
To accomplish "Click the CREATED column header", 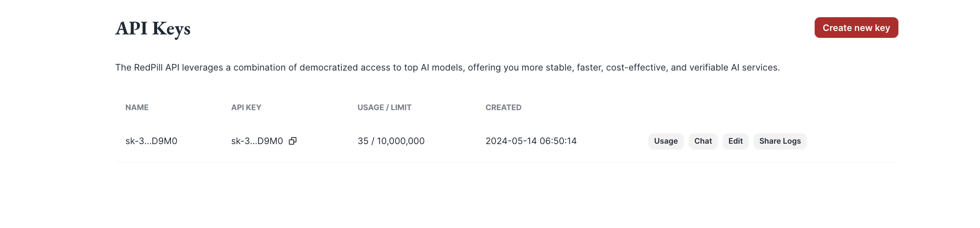I will point(503,108).
